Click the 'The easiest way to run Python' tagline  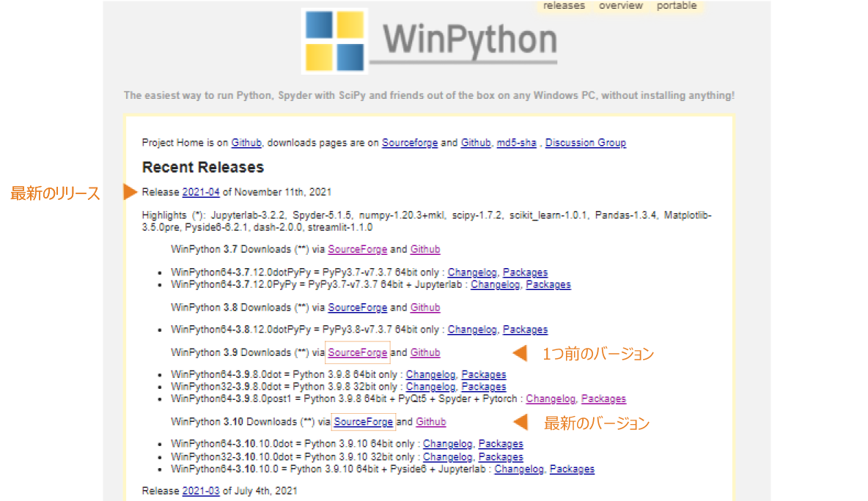click(x=429, y=95)
